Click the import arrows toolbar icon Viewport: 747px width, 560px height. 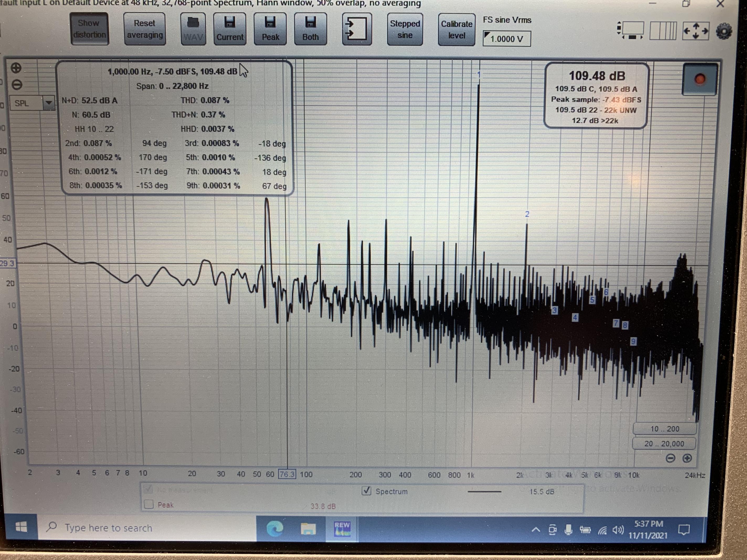pos(357,29)
